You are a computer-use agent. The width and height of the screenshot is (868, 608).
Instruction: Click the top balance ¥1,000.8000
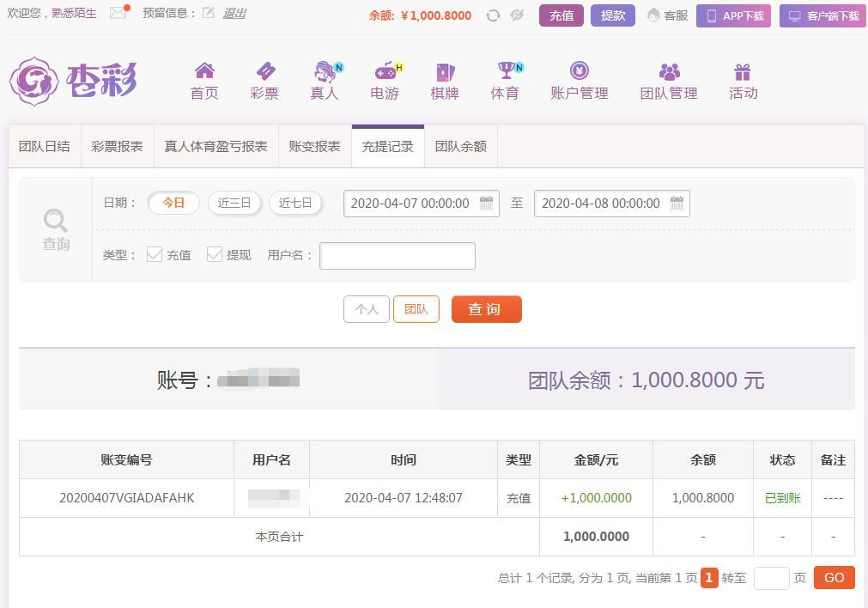click(435, 15)
